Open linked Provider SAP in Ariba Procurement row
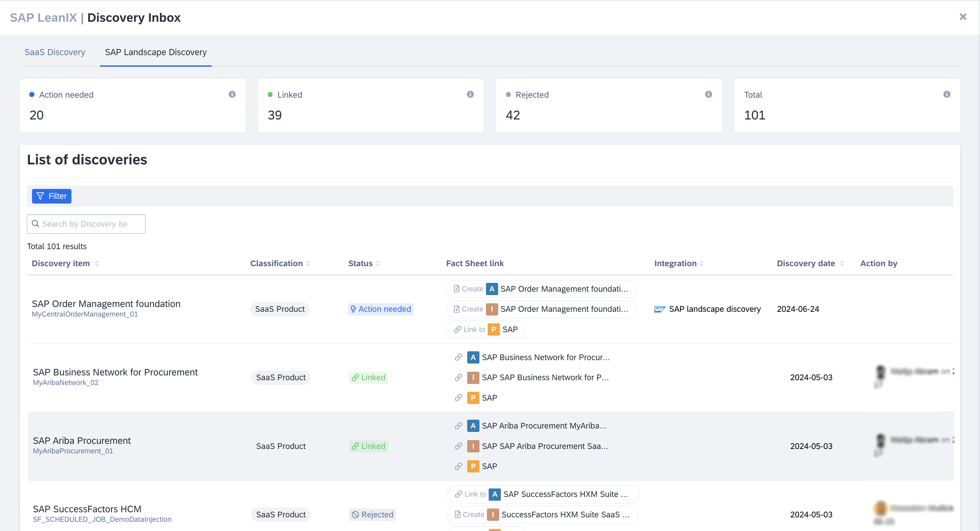The image size is (980, 531). (x=489, y=466)
